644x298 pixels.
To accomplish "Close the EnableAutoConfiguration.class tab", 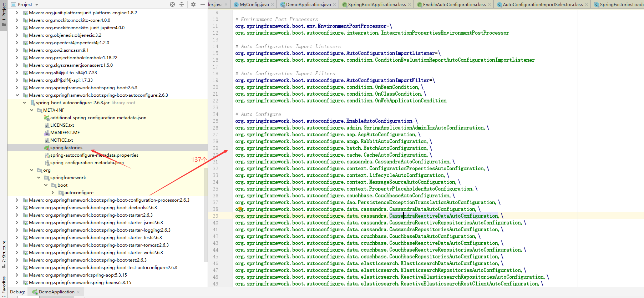I will (x=490, y=5).
